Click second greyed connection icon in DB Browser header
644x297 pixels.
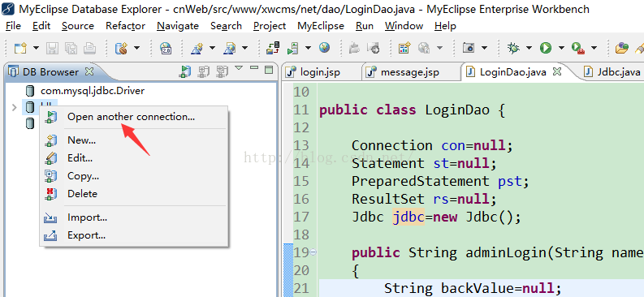[x=223, y=71]
